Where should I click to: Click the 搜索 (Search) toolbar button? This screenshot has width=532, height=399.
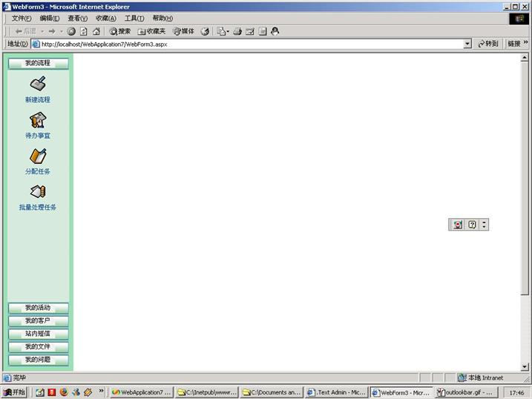119,31
